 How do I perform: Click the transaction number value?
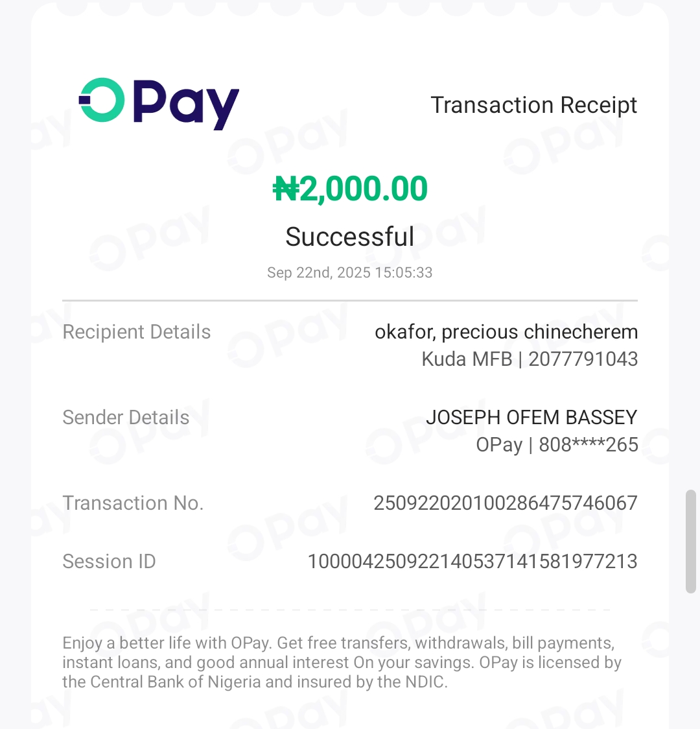pyautogui.click(x=506, y=503)
